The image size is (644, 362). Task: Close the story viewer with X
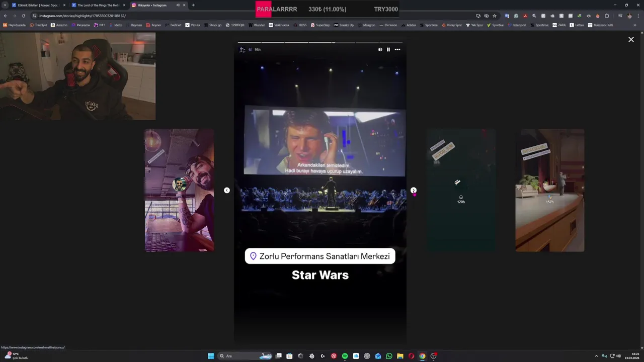(631, 39)
